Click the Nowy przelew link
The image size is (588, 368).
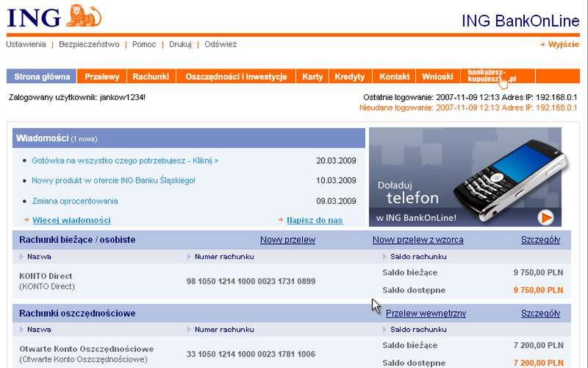[287, 240]
